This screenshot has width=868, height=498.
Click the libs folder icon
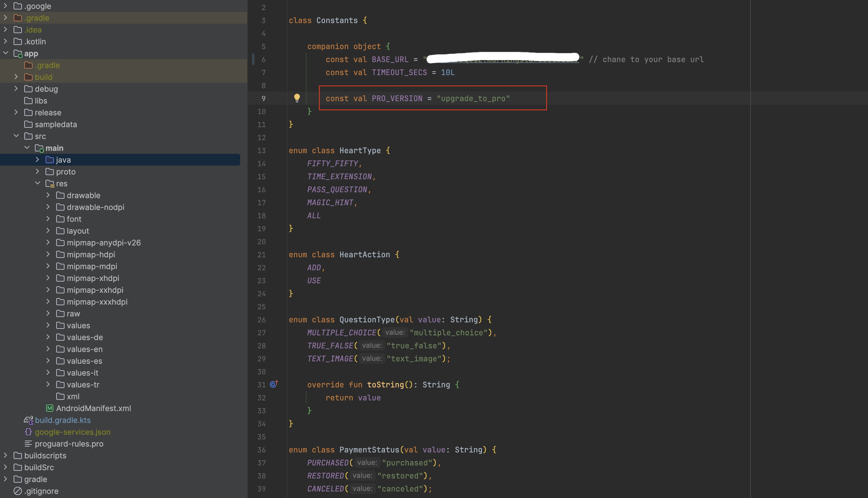(x=28, y=101)
